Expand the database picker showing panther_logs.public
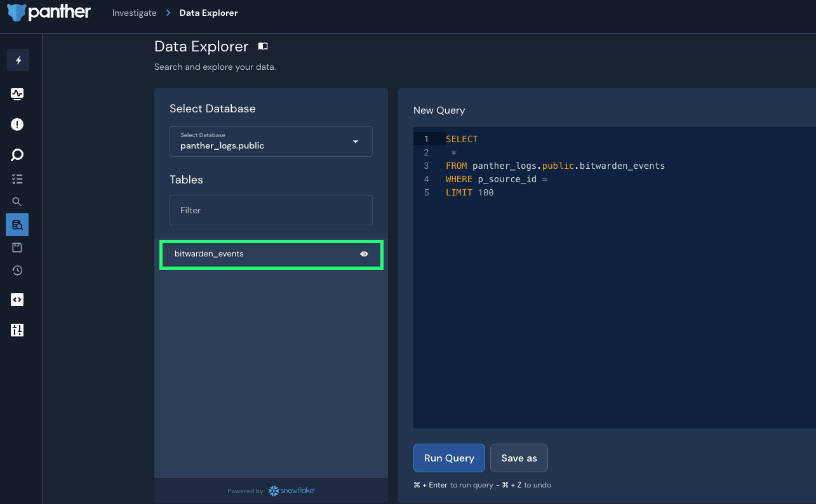This screenshot has height=504, width=816. (x=271, y=142)
